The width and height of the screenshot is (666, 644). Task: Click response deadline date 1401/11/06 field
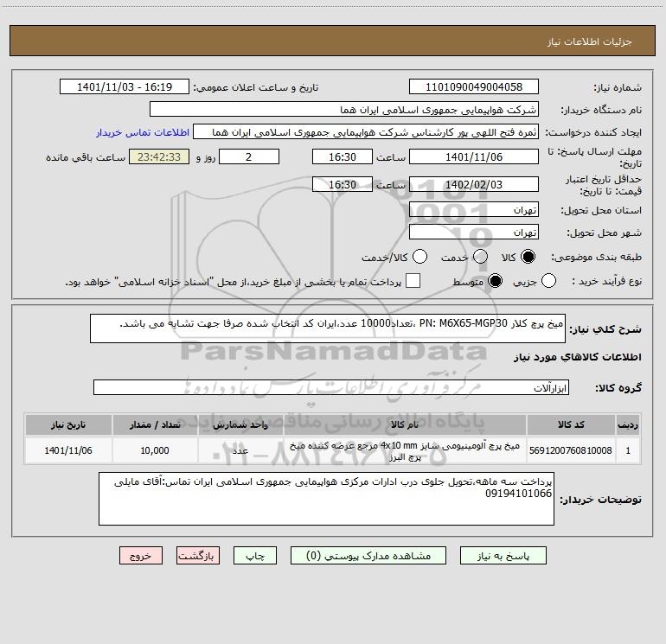click(474, 156)
